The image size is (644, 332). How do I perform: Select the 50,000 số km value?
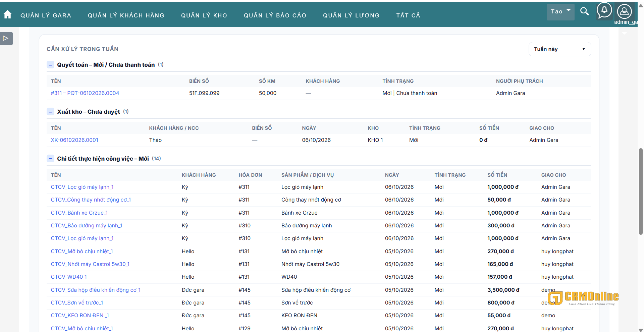pos(268,93)
